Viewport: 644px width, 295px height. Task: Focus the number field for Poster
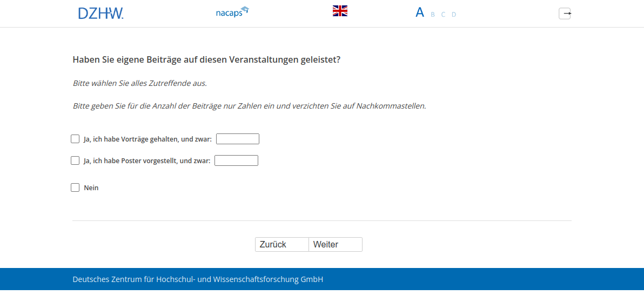(236, 160)
